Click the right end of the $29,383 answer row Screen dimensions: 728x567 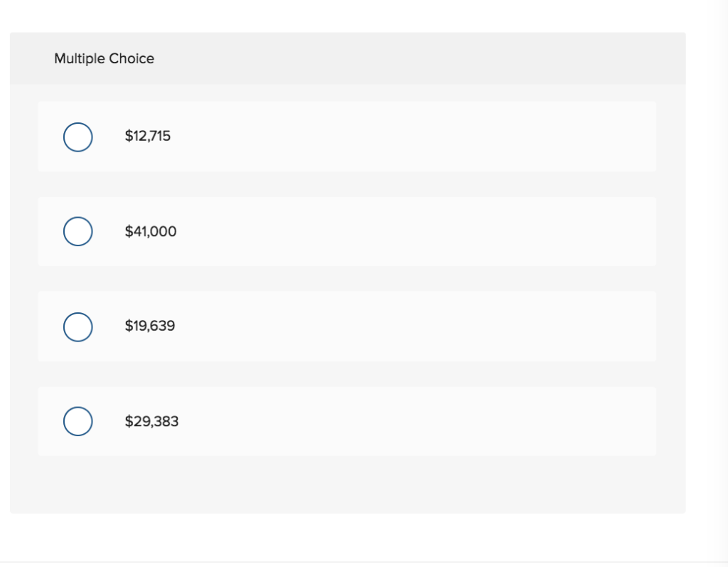[x=626, y=421]
